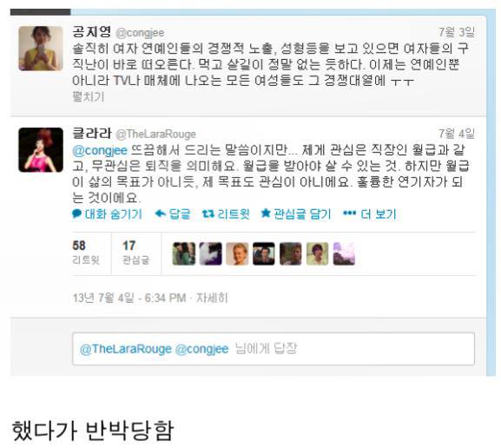Screen dimensions: 501x448
Task: Open 공지영 profile picture
Action: (x=41, y=49)
